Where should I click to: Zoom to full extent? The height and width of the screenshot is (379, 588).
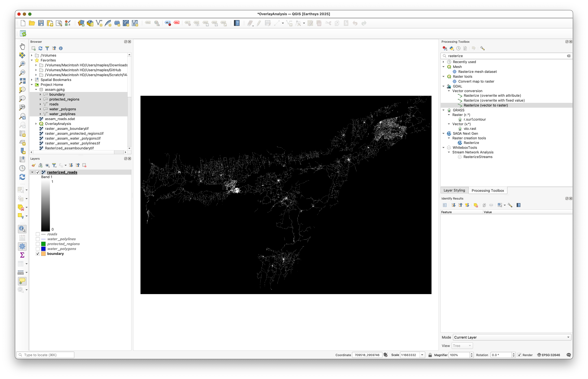22,81
